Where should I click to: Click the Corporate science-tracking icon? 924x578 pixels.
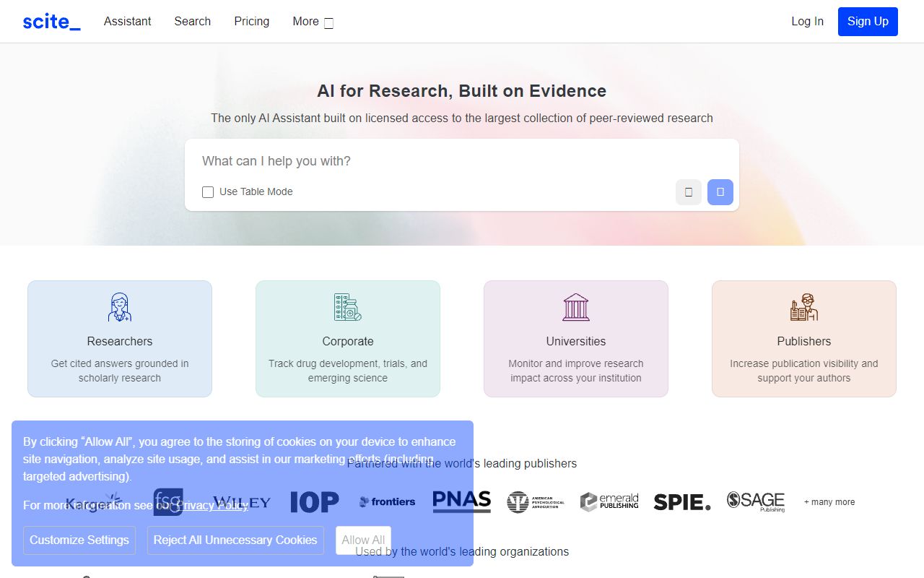(x=347, y=307)
